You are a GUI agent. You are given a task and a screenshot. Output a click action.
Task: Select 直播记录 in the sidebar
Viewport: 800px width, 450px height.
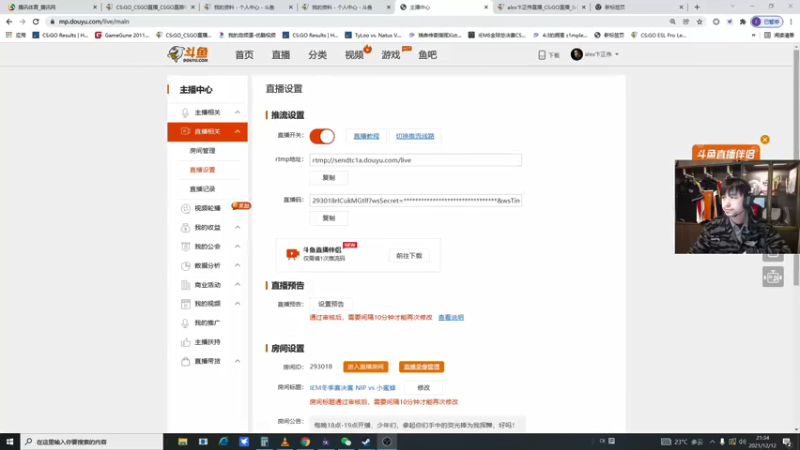coord(203,189)
